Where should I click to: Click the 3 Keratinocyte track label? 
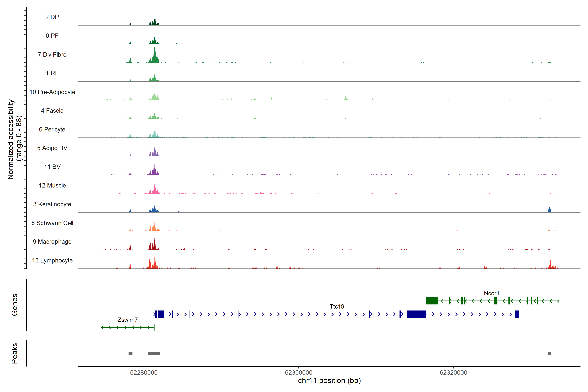coord(52,204)
